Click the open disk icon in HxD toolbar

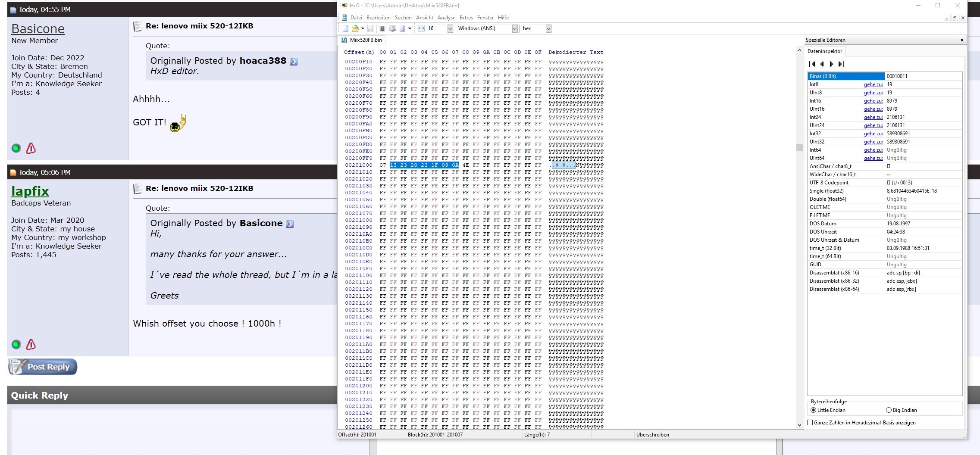click(x=392, y=28)
